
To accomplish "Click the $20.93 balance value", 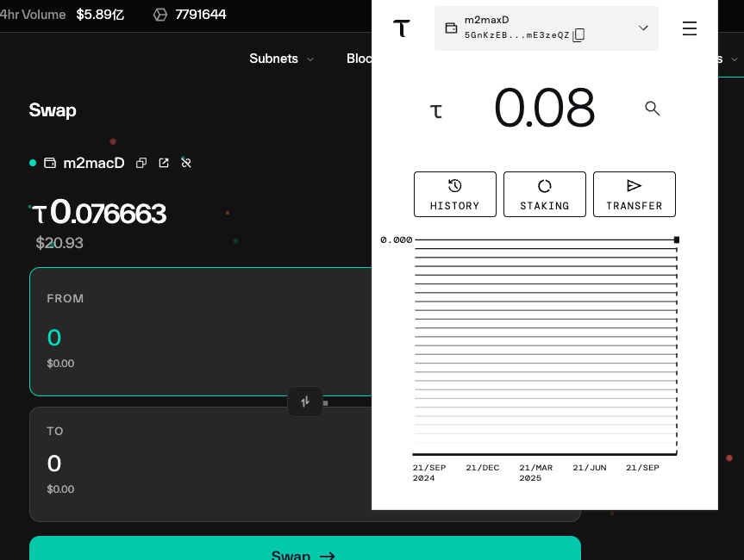I will pos(59,243).
